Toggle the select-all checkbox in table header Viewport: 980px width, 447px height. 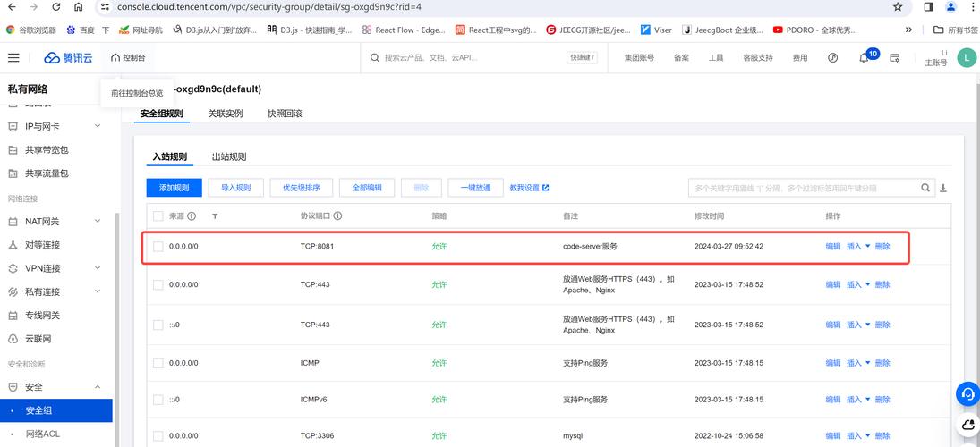(x=158, y=216)
